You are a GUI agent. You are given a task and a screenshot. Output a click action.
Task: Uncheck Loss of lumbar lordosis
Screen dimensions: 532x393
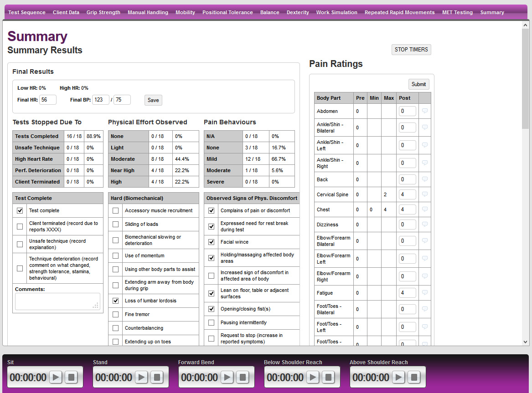tap(115, 301)
